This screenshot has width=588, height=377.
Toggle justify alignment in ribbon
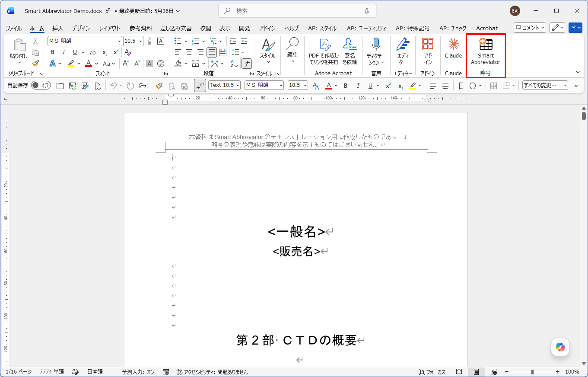click(x=211, y=52)
